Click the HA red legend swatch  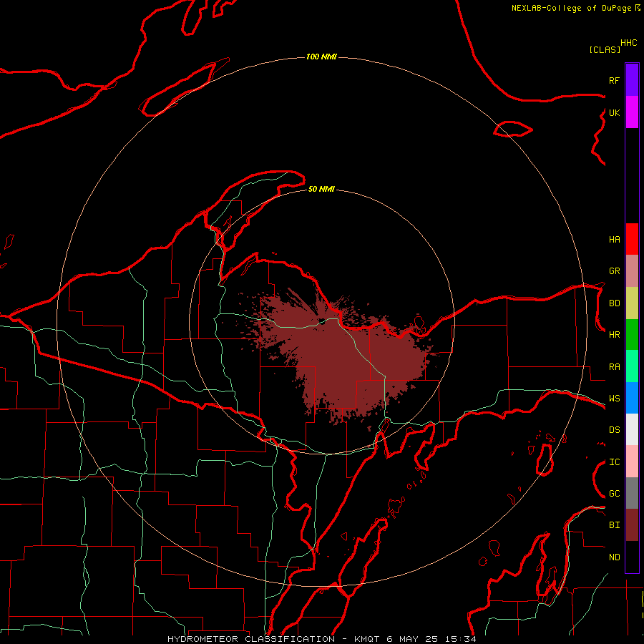tap(632, 239)
